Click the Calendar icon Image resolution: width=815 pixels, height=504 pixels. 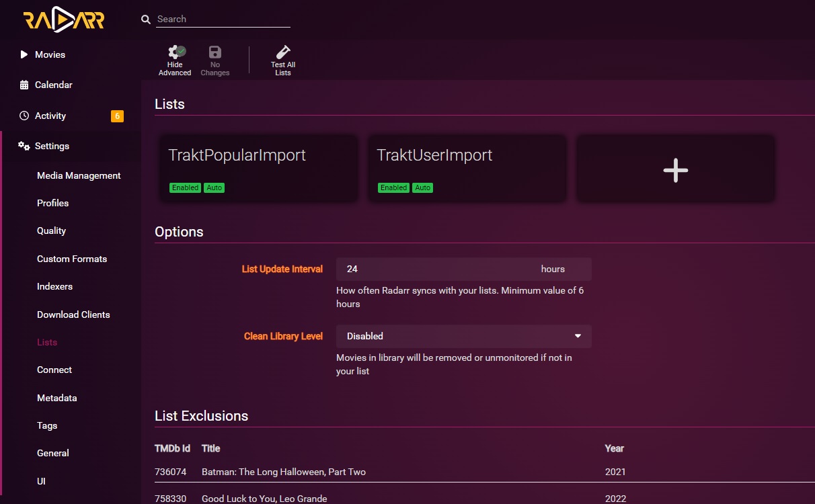coord(24,85)
